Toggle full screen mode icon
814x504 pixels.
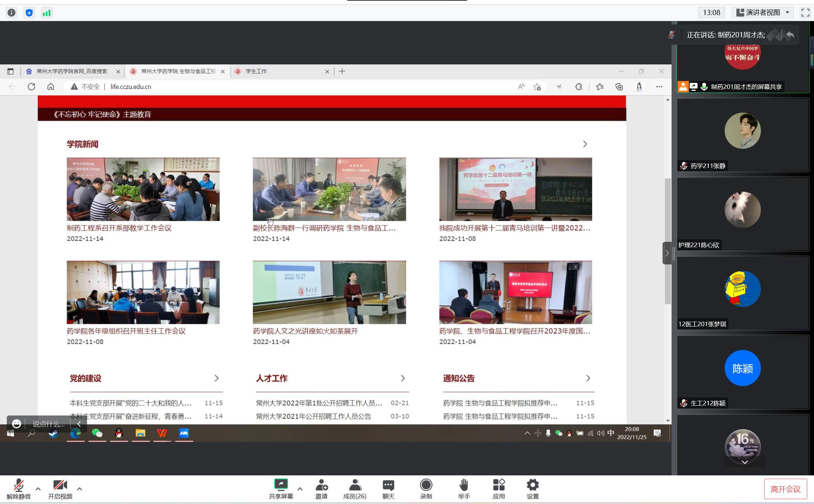[805, 13]
